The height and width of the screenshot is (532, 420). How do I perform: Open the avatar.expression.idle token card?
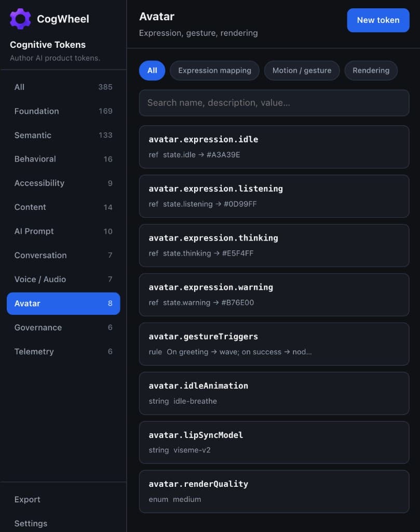[274, 147]
